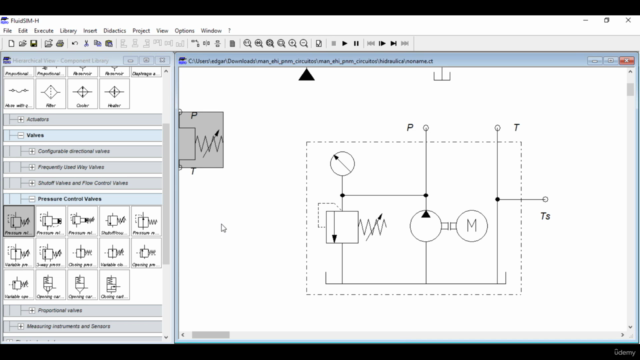Screen dimensions: 640x360
Task: Click the zoom out magnifier icon
Action: click(304, 43)
